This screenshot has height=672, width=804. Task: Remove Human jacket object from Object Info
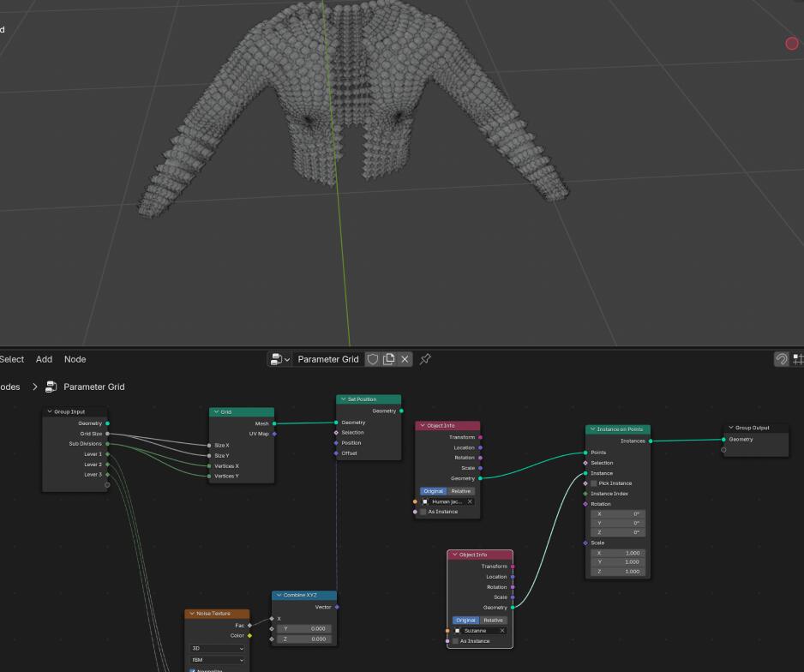point(470,501)
